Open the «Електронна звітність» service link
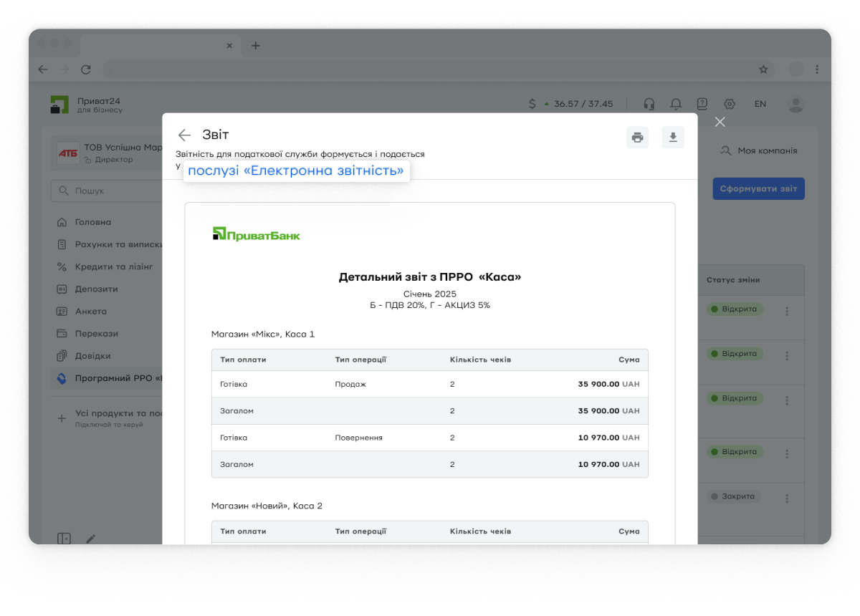Viewport: 860px width, 616px height. [x=296, y=170]
